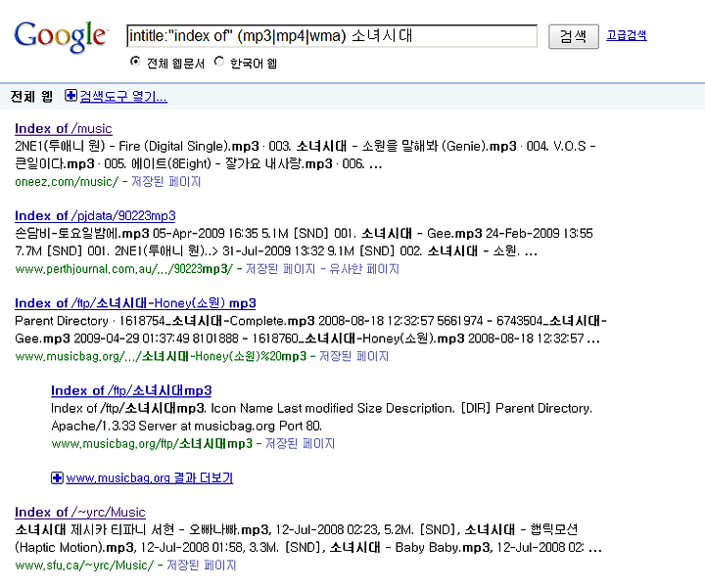Open result 'Index of /~yrc/Music'
Viewport: 705px width, 588px height.
click(80, 512)
